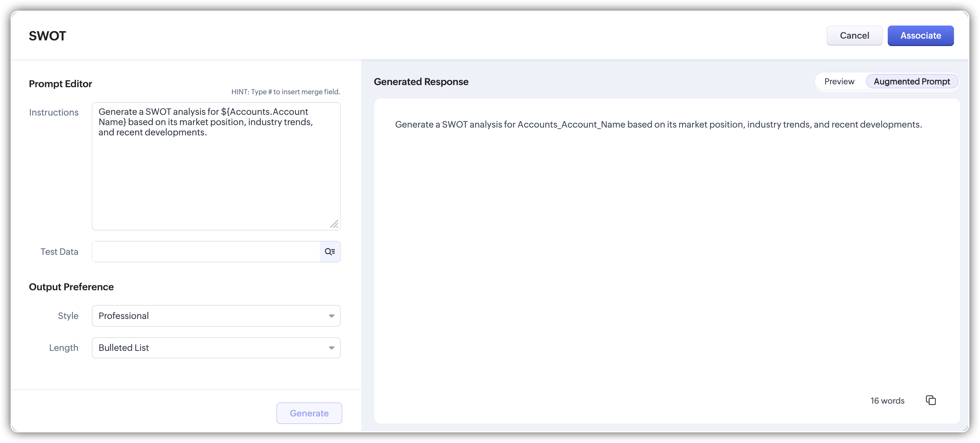Select the Professional style combo box

(209, 316)
